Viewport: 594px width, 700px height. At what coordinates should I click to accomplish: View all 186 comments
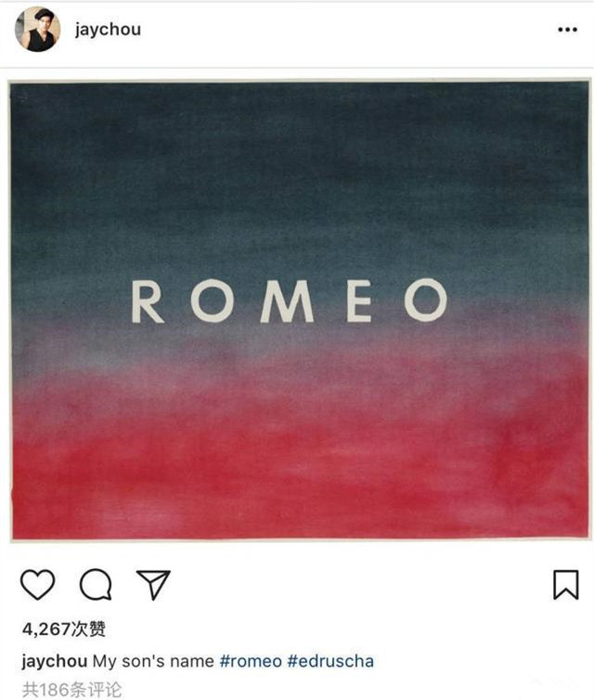coord(71,690)
